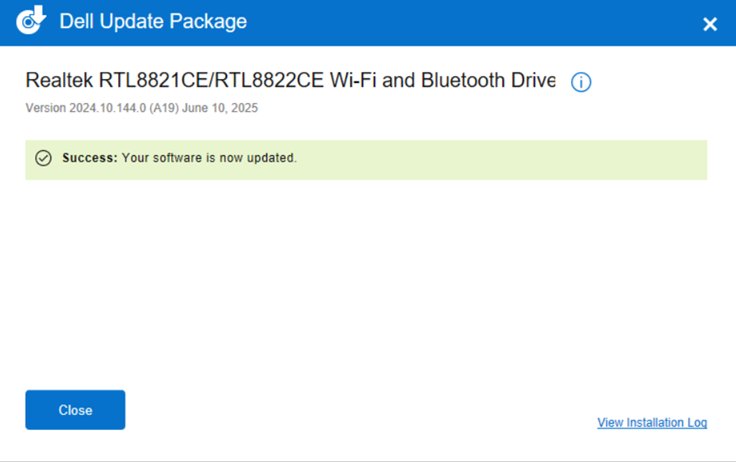Open the View Installation Log link
The image size is (736, 462).
click(652, 423)
